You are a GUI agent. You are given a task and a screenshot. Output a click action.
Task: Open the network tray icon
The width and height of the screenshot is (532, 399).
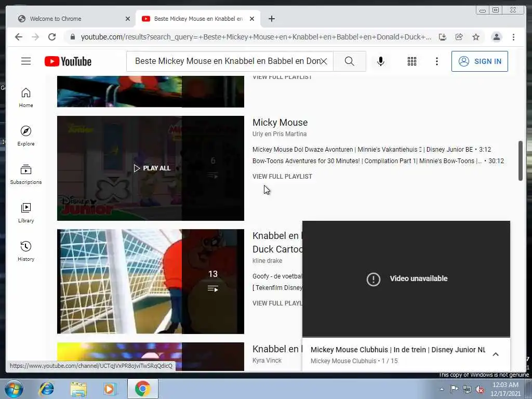[467, 390]
